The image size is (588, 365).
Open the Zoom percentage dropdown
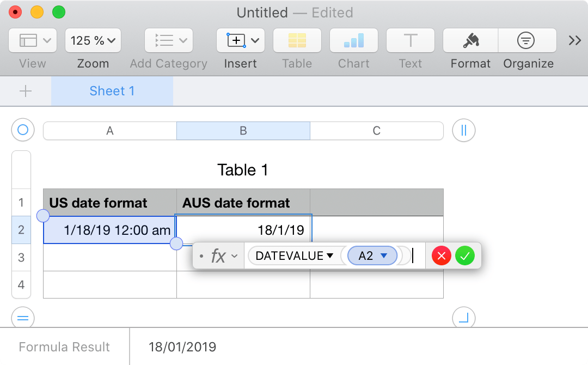pyautogui.click(x=93, y=40)
